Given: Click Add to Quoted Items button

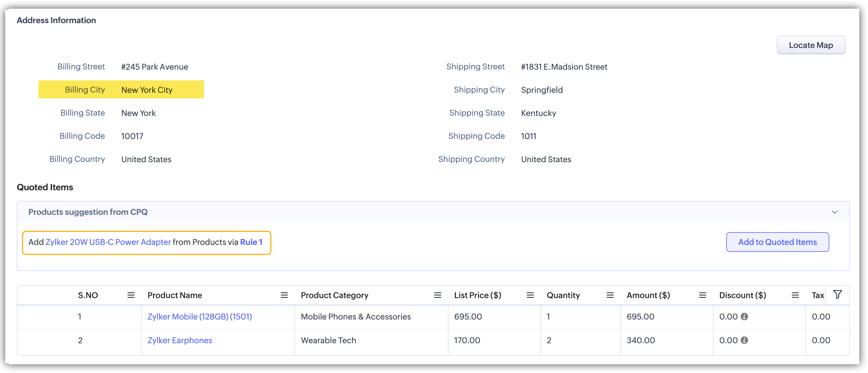Looking at the screenshot, I should click(777, 242).
